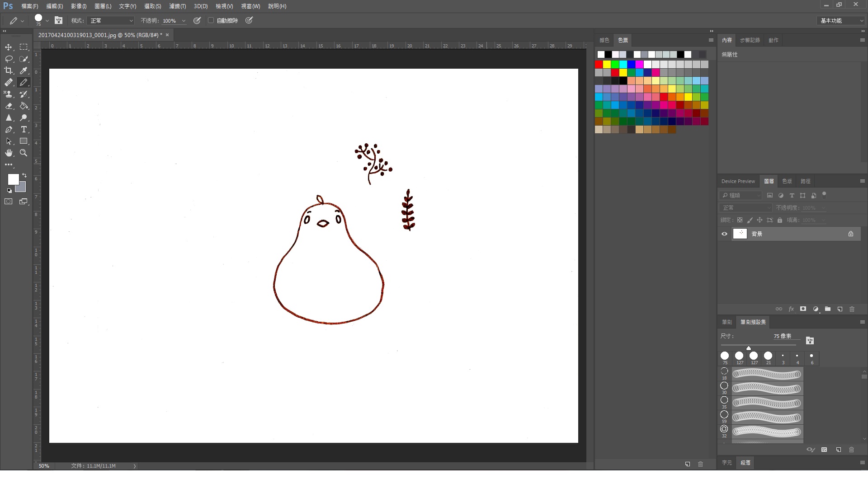The width and height of the screenshot is (868, 488).
Task: Click the 背景 layer thumbnail
Action: [x=740, y=234]
